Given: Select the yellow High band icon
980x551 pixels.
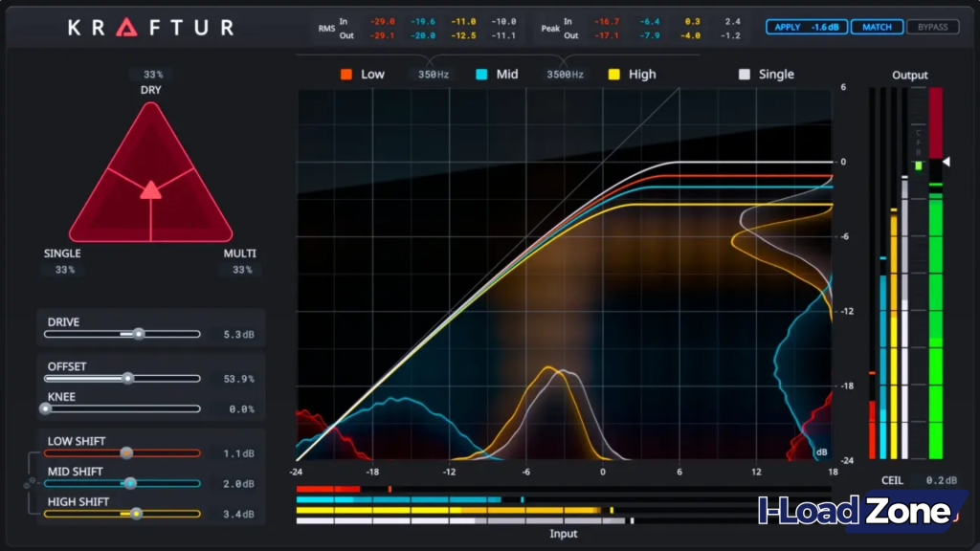Looking at the screenshot, I should click(x=613, y=73).
